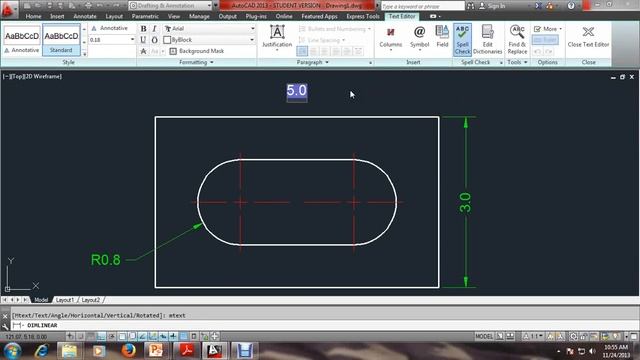
Task: Insert a Field
Action: (442, 36)
